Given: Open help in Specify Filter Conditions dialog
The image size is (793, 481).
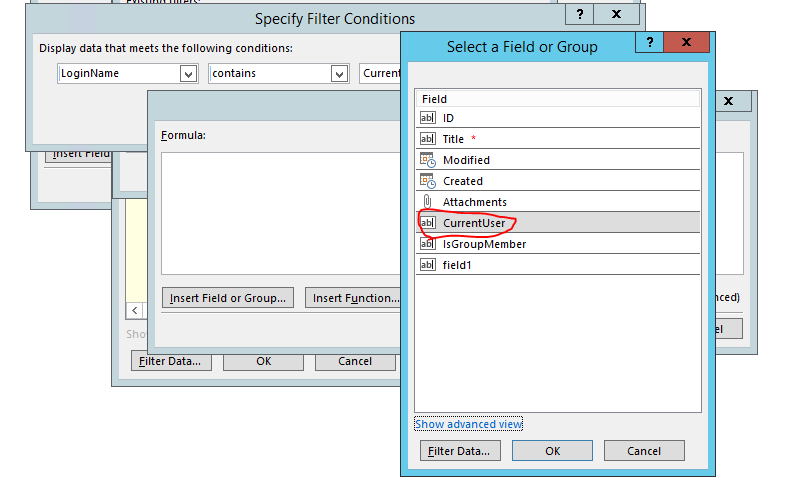Looking at the screenshot, I should (x=580, y=14).
